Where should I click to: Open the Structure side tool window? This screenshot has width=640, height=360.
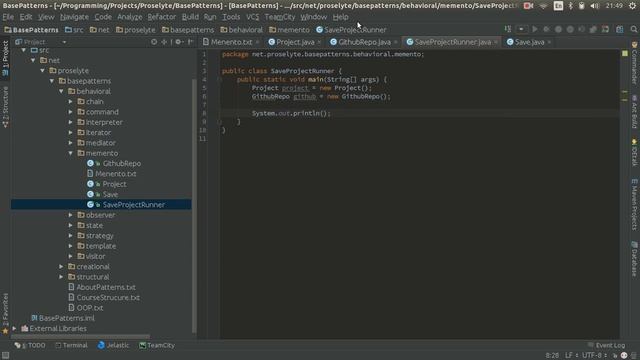[5, 107]
